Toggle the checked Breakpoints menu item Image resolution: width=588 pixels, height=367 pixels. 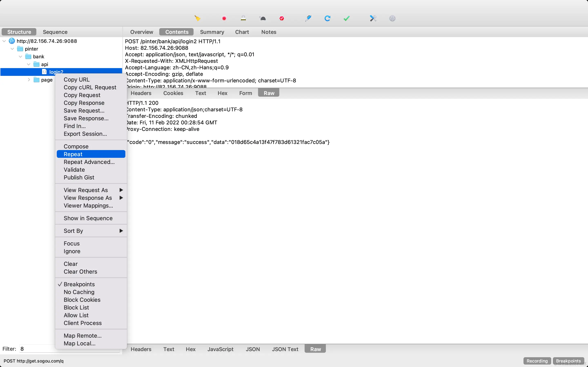pos(79,284)
